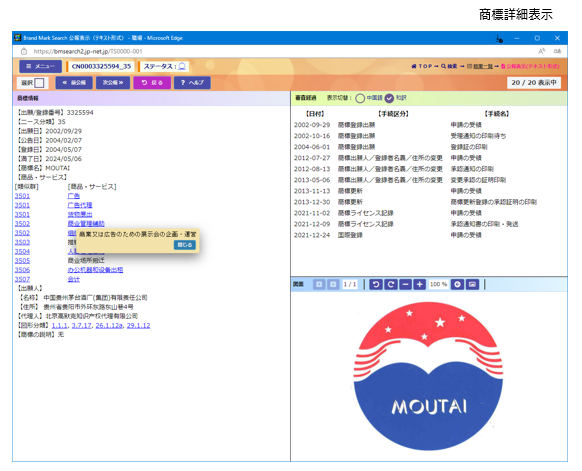Click the browser address bar URL
Viewport: 582px width, 471px height.
pyautogui.click(x=88, y=52)
